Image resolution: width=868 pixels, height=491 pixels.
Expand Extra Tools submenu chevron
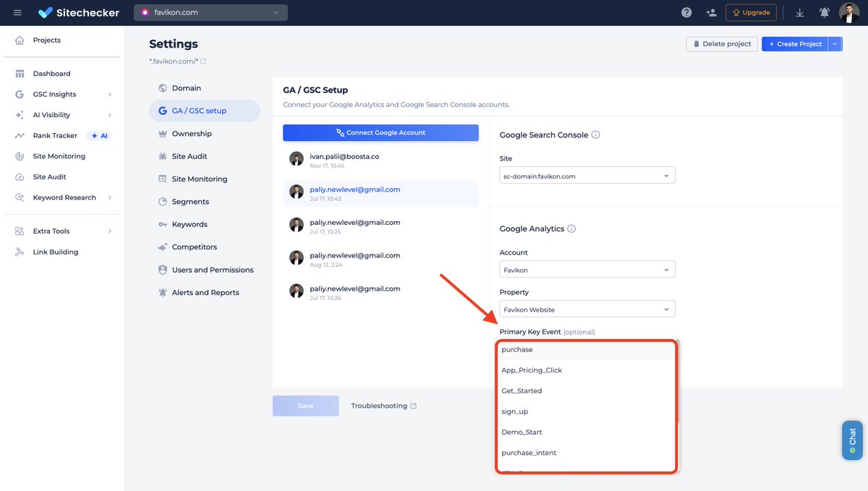click(x=110, y=231)
